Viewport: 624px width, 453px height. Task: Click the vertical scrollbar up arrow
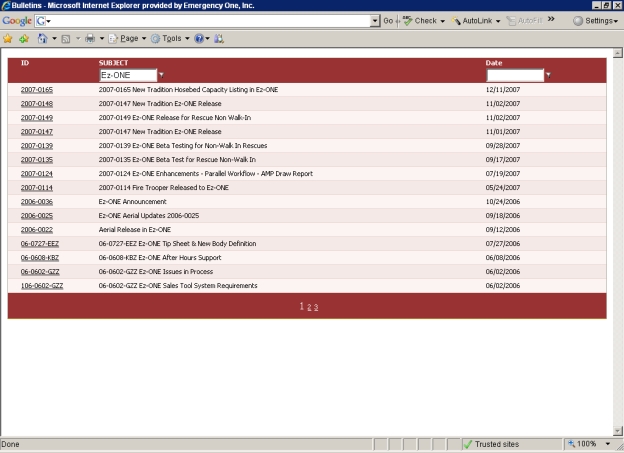coord(618,53)
